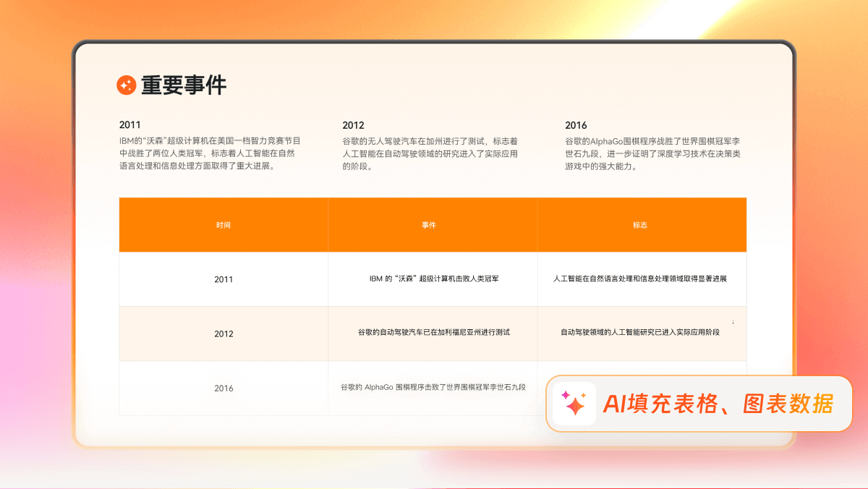Click the cell about Google self-driving car testing

pyautogui.click(x=433, y=333)
